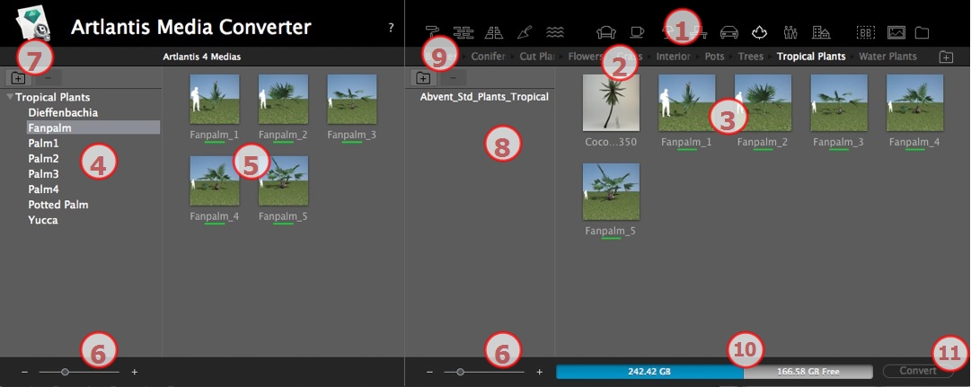Open the Interior tab

pyautogui.click(x=673, y=57)
